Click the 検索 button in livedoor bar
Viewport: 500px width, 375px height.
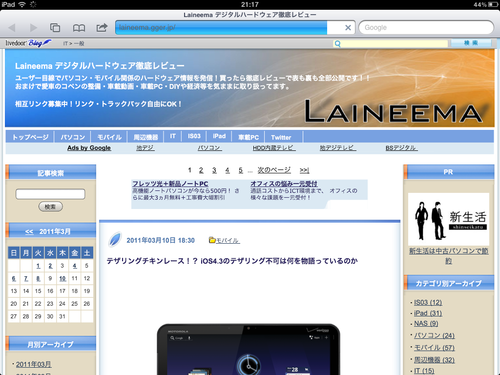[x=471, y=43]
